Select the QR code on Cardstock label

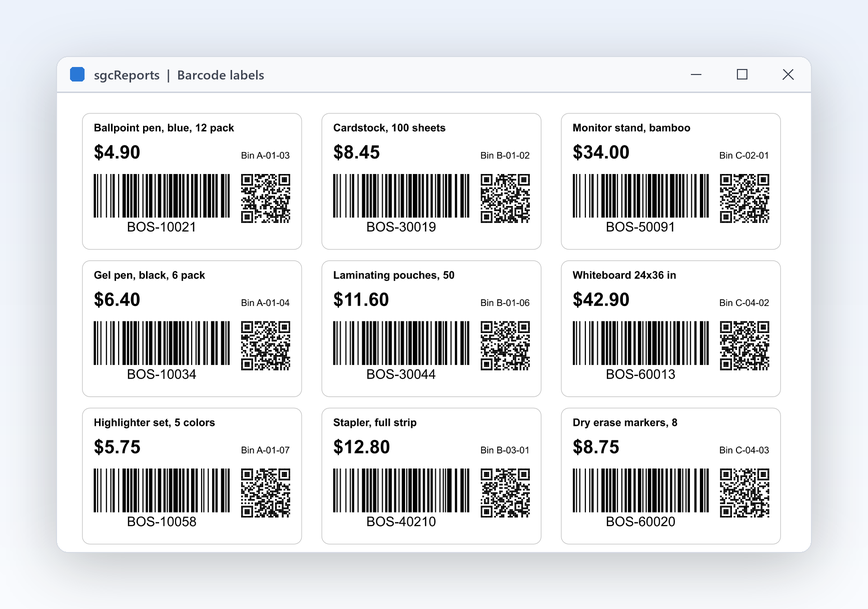(x=505, y=198)
